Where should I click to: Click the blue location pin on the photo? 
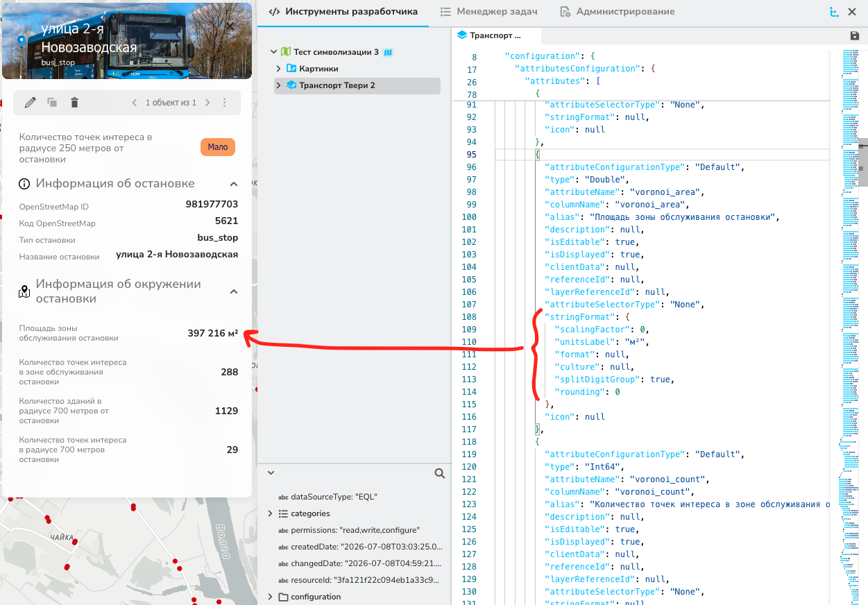(x=22, y=40)
